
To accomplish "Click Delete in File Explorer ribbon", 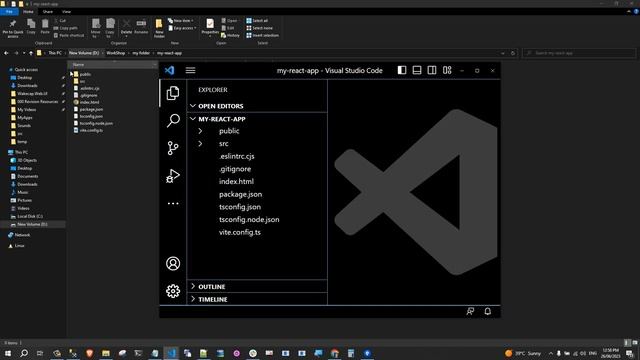I will tap(127, 28).
